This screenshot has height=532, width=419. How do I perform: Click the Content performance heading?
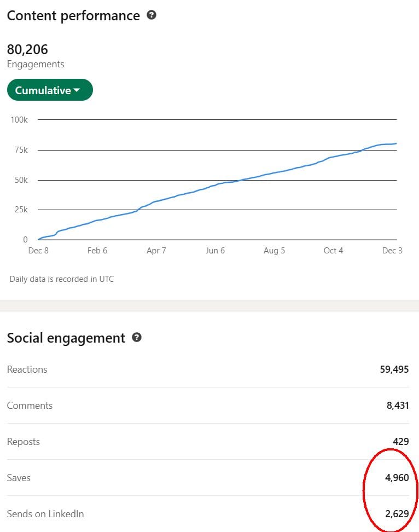point(73,15)
